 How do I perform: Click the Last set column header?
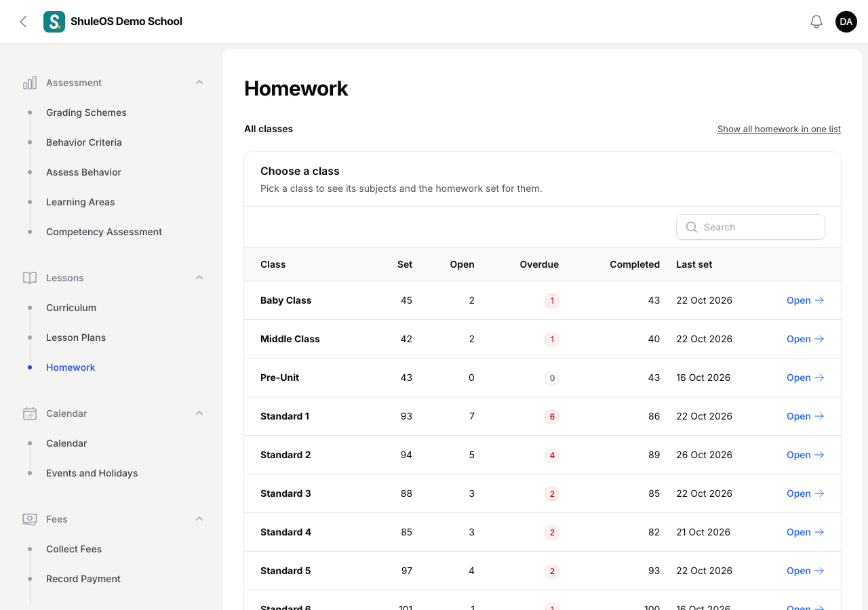point(694,264)
